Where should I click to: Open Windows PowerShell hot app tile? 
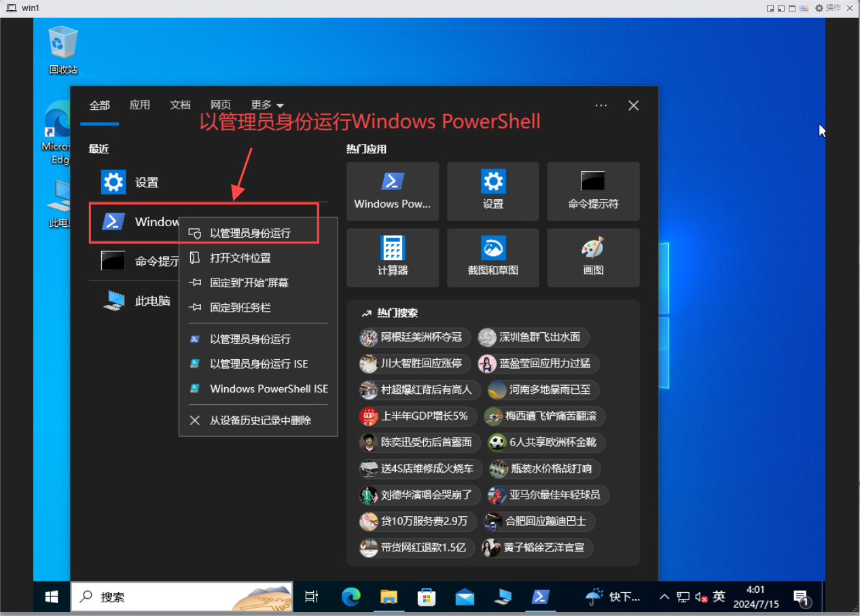click(x=393, y=191)
